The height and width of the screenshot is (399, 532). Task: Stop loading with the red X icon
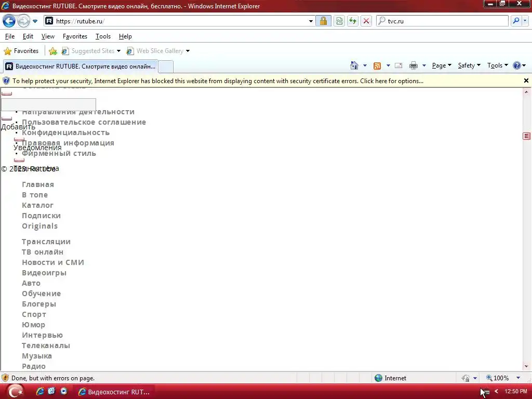pos(366,21)
